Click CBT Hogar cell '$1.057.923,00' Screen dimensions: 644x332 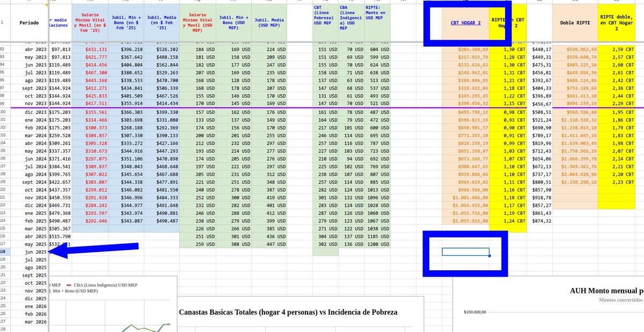(466, 220)
